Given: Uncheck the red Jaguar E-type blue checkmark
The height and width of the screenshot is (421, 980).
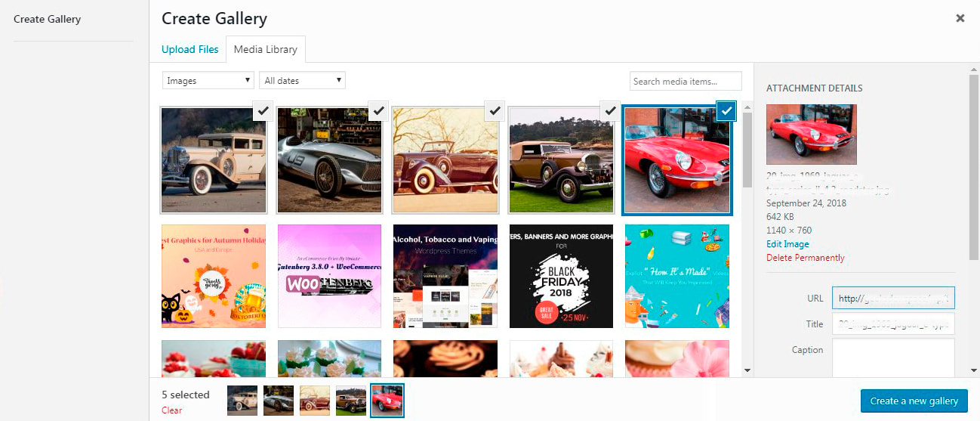Looking at the screenshot, I should [x=726, y=110].
